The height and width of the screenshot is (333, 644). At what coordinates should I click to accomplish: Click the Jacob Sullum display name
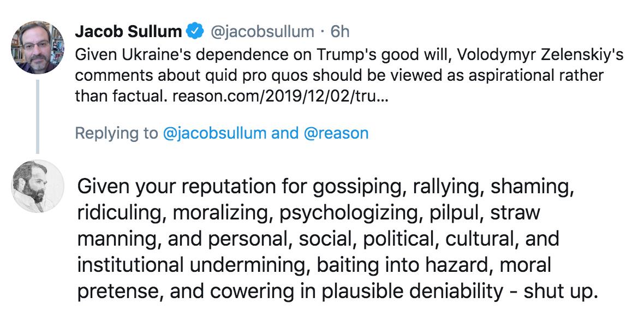click(128, 32)
